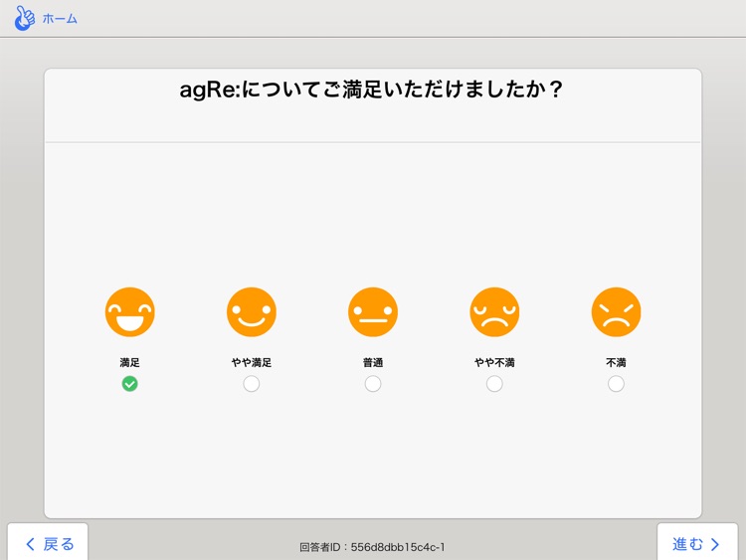
Task: Go back with the 戻る button
Action: coord(49,543)
